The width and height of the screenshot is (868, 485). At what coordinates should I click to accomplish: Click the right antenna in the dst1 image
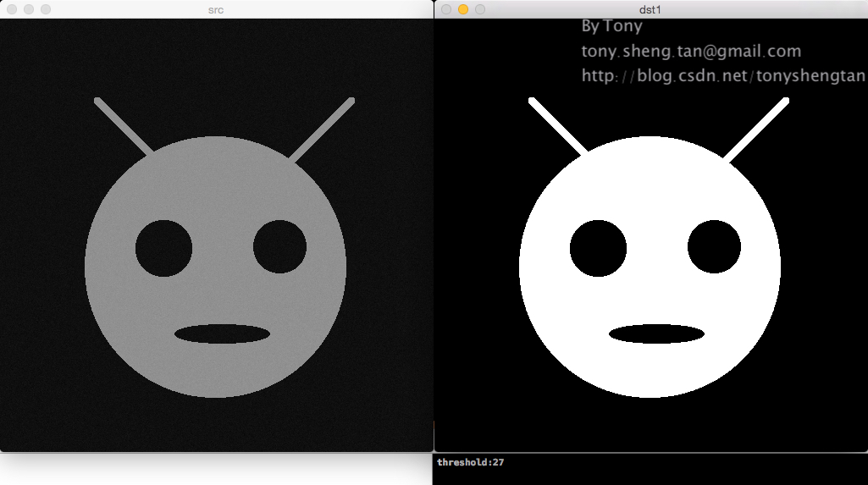(x=756, y=130)
